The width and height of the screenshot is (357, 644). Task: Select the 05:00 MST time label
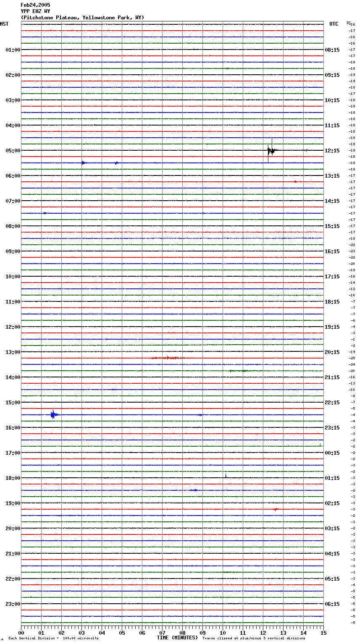click(13, 151)
